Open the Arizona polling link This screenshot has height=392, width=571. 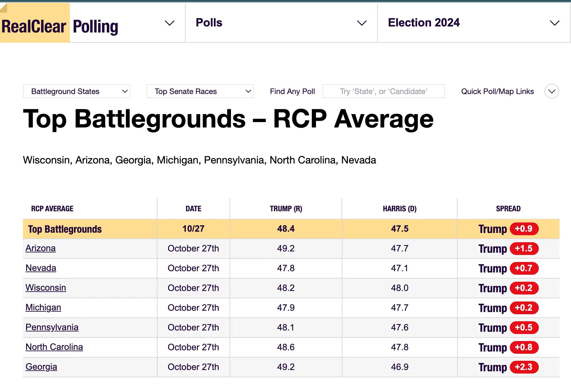point(40,248)
